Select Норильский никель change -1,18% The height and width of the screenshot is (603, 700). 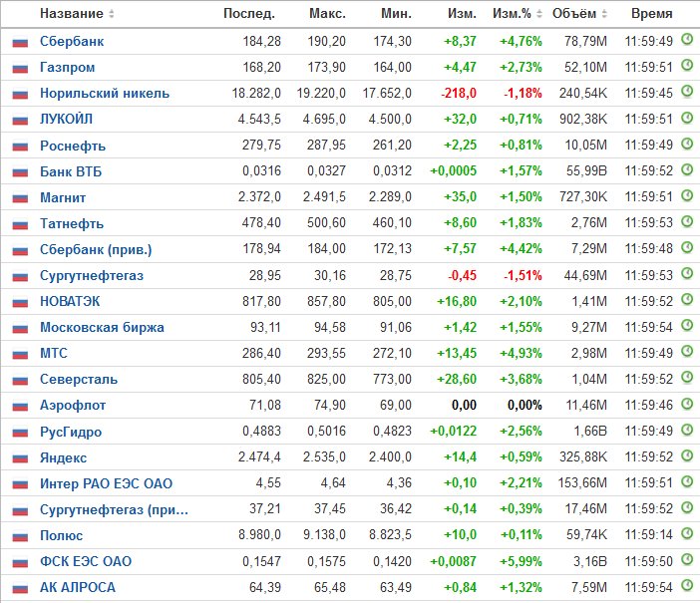pos(523,94)
